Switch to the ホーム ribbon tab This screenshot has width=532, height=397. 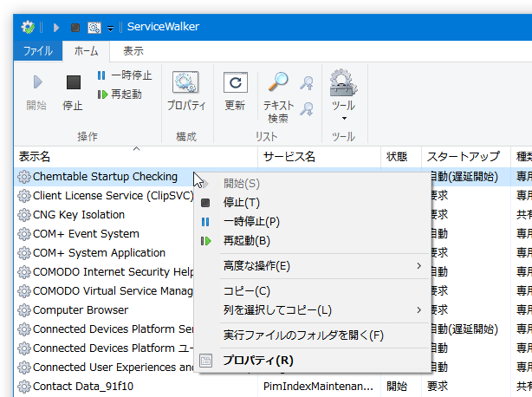86,51
